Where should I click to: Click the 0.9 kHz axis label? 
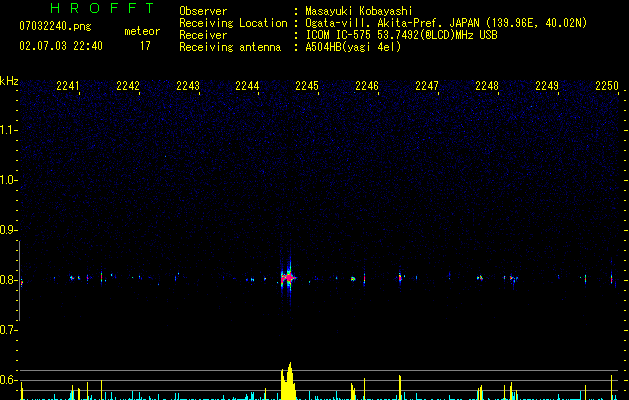[x=8, y=230]
